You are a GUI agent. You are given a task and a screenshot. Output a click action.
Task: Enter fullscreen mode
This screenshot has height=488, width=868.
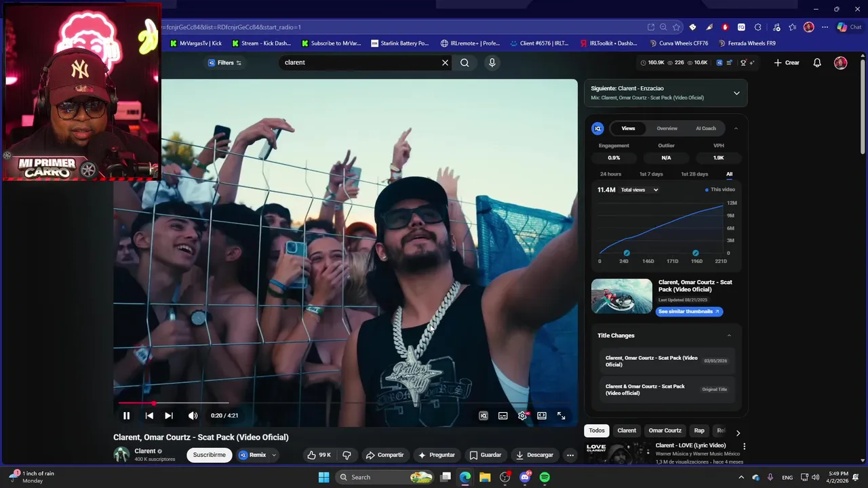(561, 415)
